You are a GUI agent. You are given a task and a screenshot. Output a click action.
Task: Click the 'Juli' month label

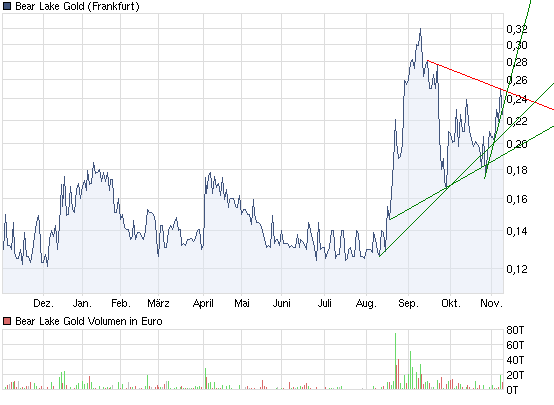coord(324,303)
